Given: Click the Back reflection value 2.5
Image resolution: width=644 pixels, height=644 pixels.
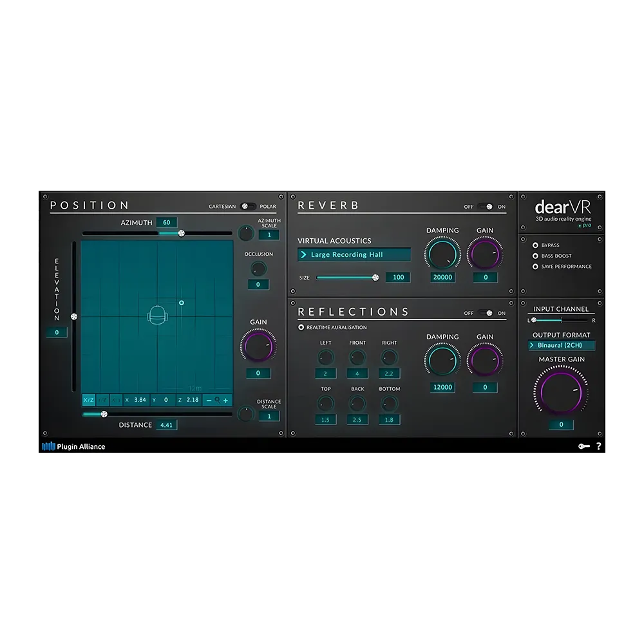Looking at the screenshot, I should click(x=357, y=420).
